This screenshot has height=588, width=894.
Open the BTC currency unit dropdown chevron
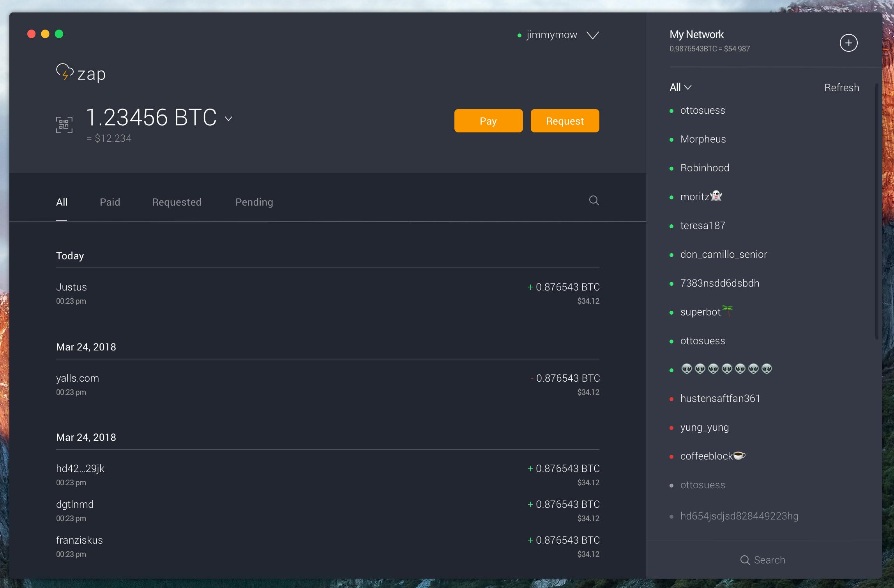[x=229, y=119]
